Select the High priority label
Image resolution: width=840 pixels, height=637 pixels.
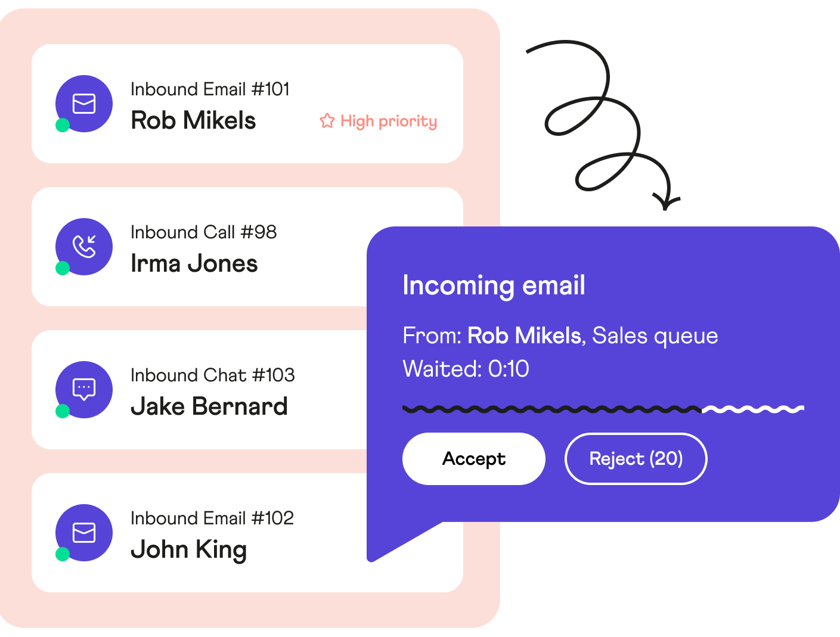[379, 121]
